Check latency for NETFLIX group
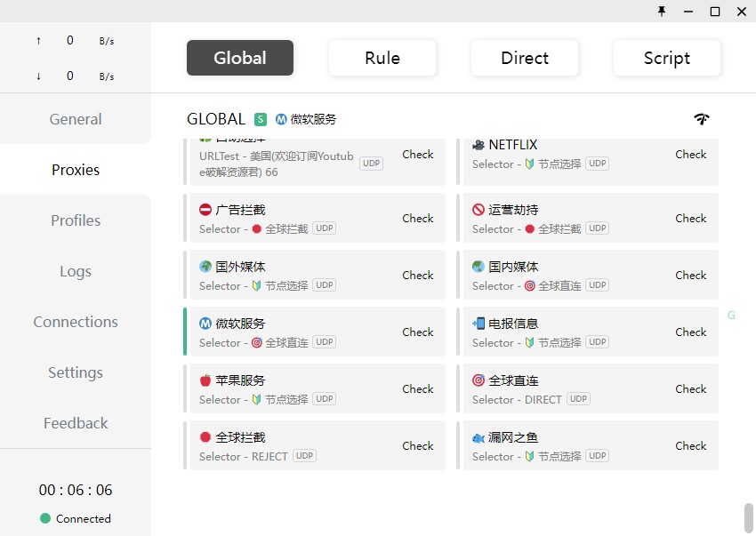Screen dimensions: 756x536 690,155
